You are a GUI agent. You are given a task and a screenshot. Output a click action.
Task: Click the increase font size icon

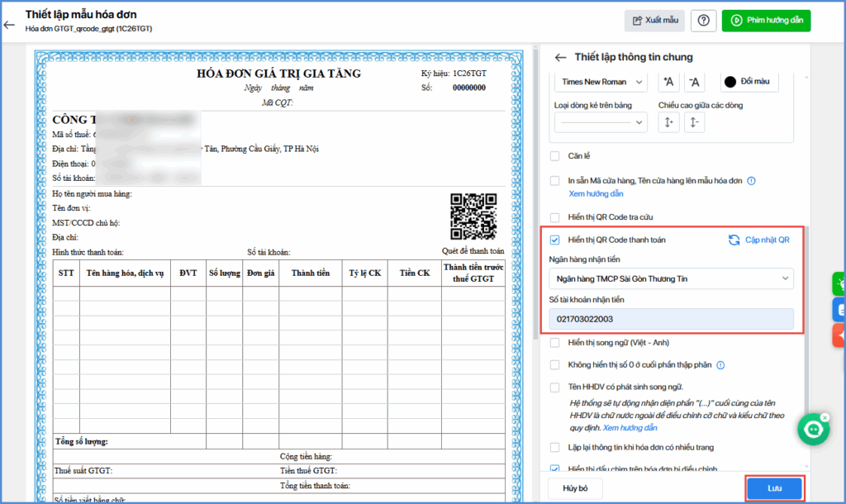(668, 81)
